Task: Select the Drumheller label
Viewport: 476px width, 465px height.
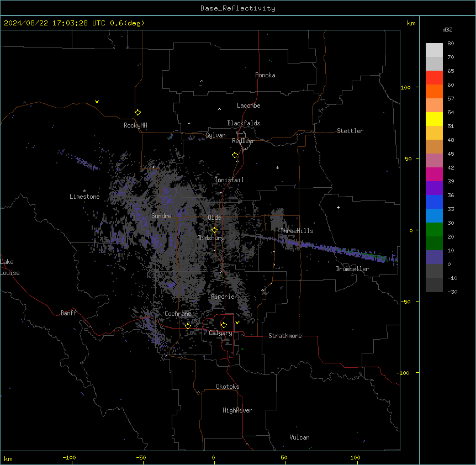Action: tap(352, 269)
